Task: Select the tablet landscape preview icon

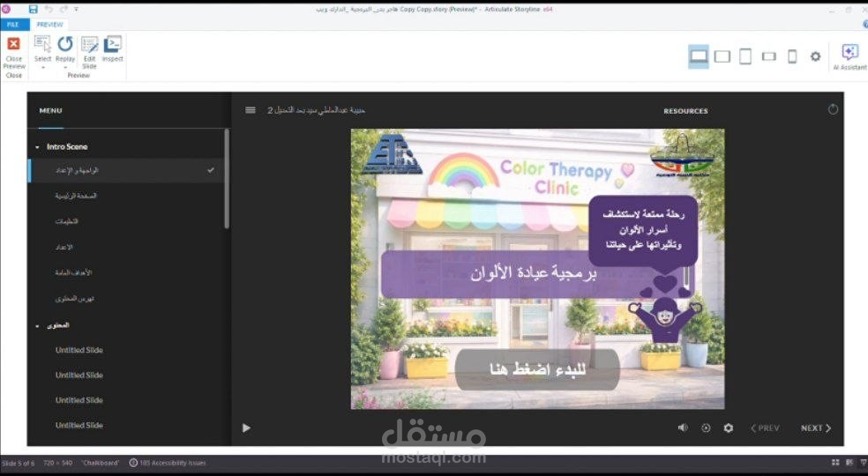Action: 722,56
